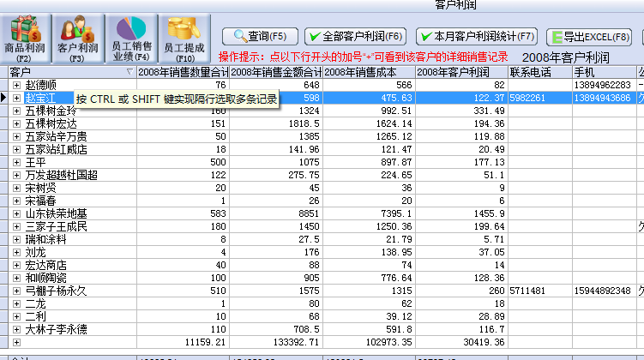This screenshot has width=644, height=360.
Task: Export data with 导出EXCEL (F8)
Action: pos(590,36)
